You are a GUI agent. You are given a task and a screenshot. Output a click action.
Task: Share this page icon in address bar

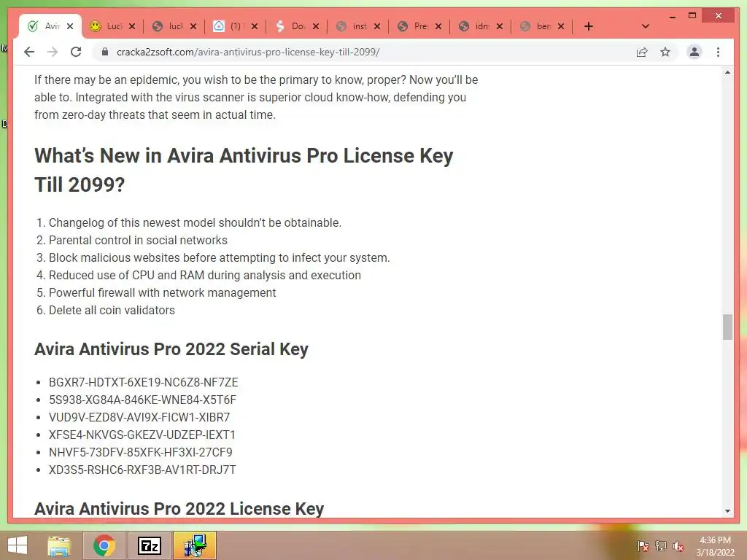click(x=642, y=52)
